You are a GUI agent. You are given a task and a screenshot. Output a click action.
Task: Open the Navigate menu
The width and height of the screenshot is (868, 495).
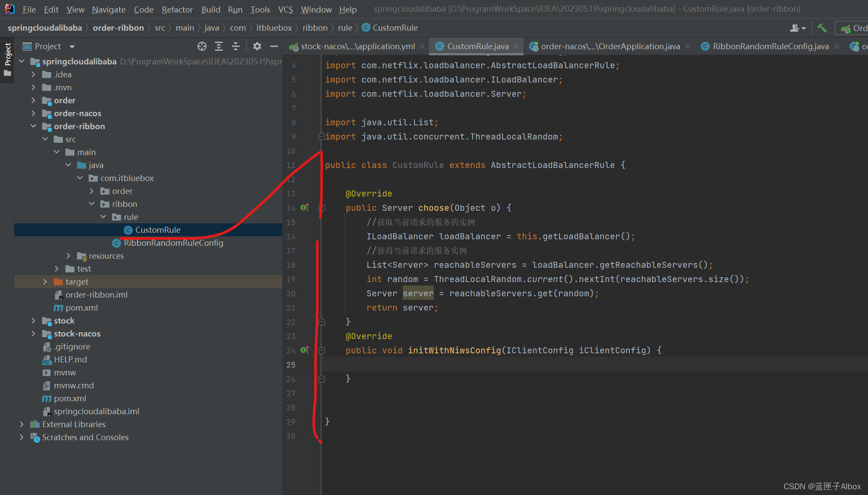click(108, 9)
